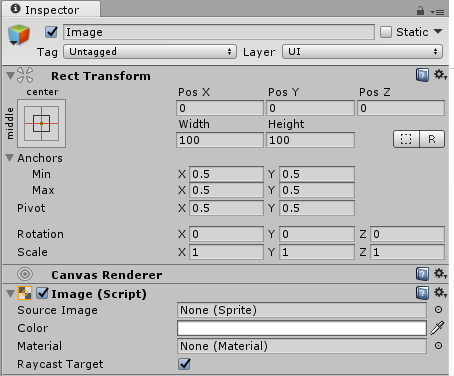Disable the GameObject active checkbox
The image size is (454, 376).
(x=51, y=32)
